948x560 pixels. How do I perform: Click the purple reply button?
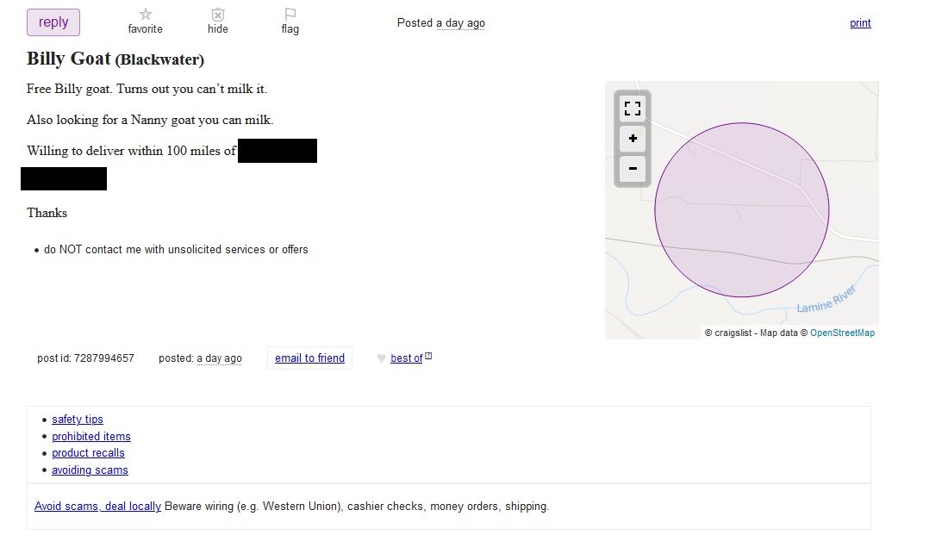(53, 22)
